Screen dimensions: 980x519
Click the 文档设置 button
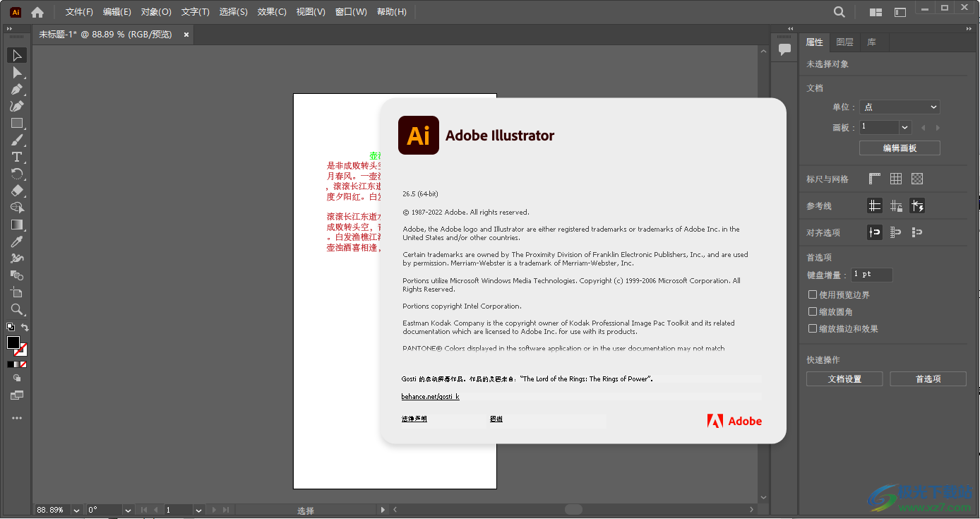click(844, 379)
